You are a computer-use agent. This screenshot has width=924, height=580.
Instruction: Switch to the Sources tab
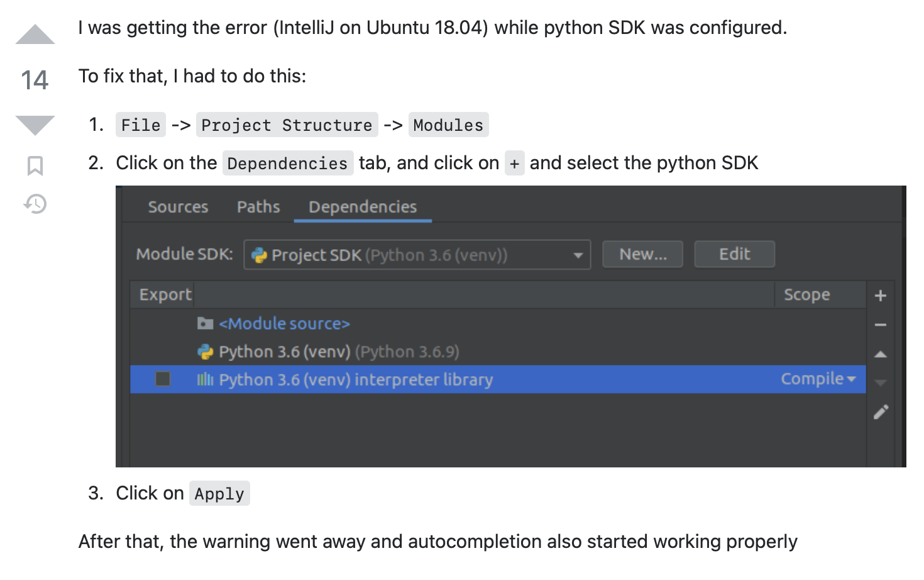pos(178,207)
